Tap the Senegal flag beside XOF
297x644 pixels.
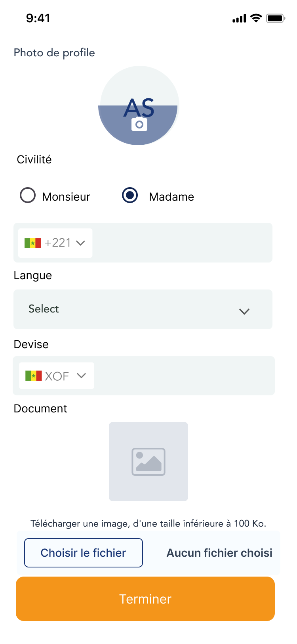33,376
